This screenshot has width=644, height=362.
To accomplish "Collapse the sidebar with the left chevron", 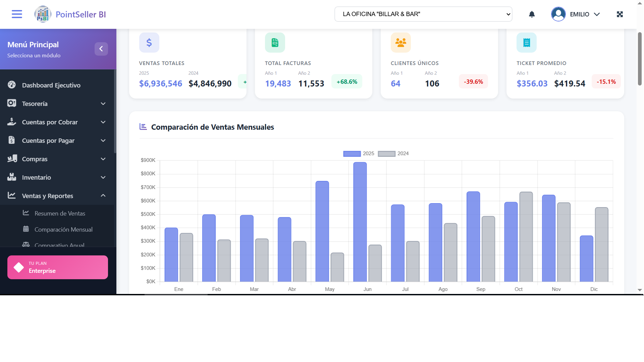I will tap(101, 49).
